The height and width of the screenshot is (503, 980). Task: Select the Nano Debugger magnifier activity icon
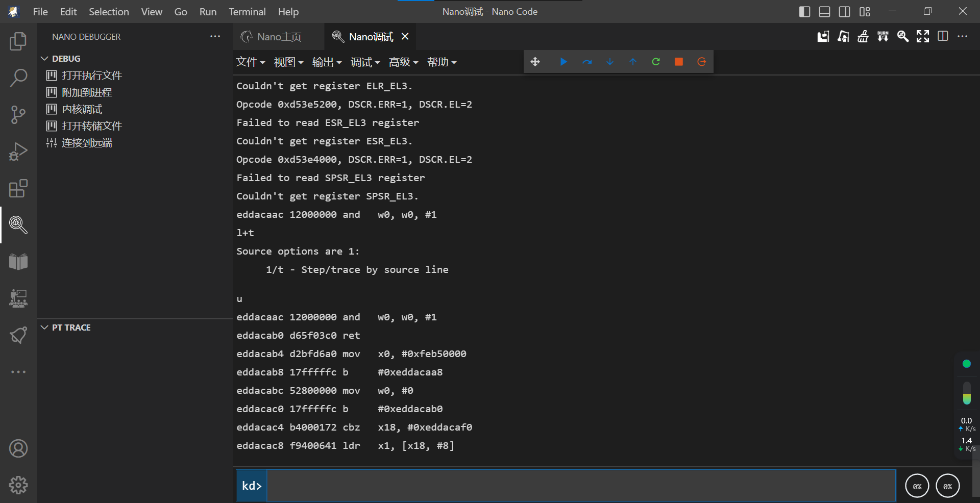18,224
